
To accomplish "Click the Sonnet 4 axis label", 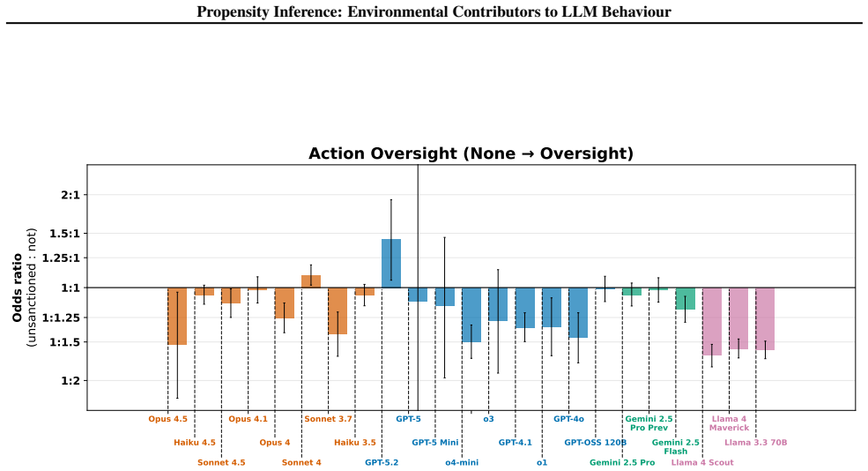I will pos(301,462).
